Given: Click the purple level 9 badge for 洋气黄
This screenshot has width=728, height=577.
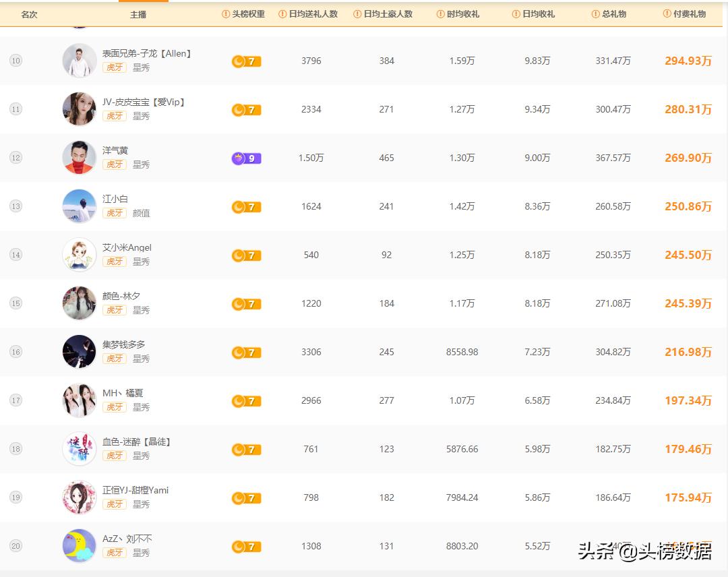Looking at the screenshot, I should pyautogui.click(x=246, y=158).
